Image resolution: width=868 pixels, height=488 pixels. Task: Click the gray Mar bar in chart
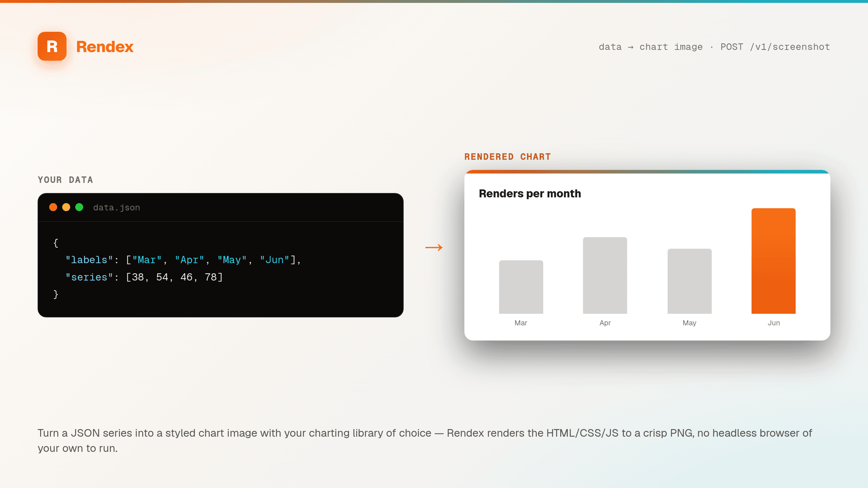(x=521, y=287)
